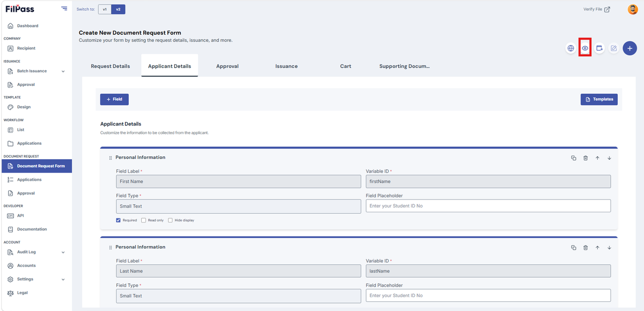Click the + Field button
This screenshot has width=644, height=311.
114,99
